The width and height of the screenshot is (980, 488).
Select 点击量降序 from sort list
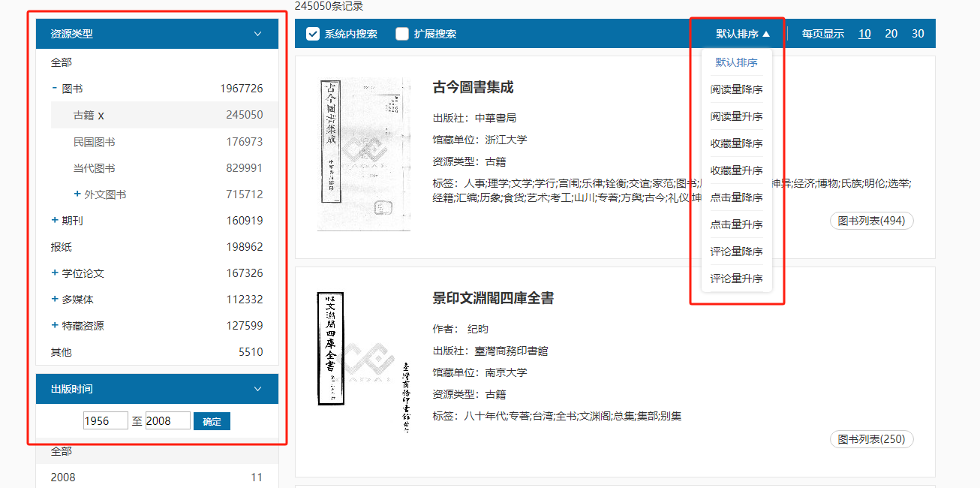[x=736, y=197]
